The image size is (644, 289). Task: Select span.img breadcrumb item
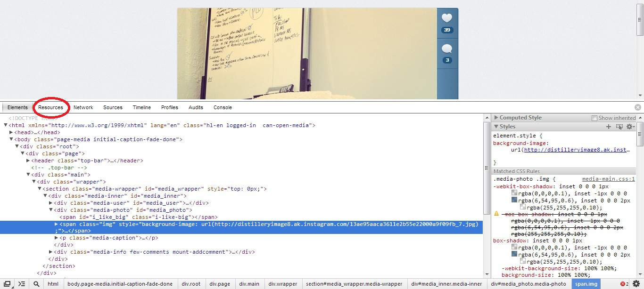(586, 284)
